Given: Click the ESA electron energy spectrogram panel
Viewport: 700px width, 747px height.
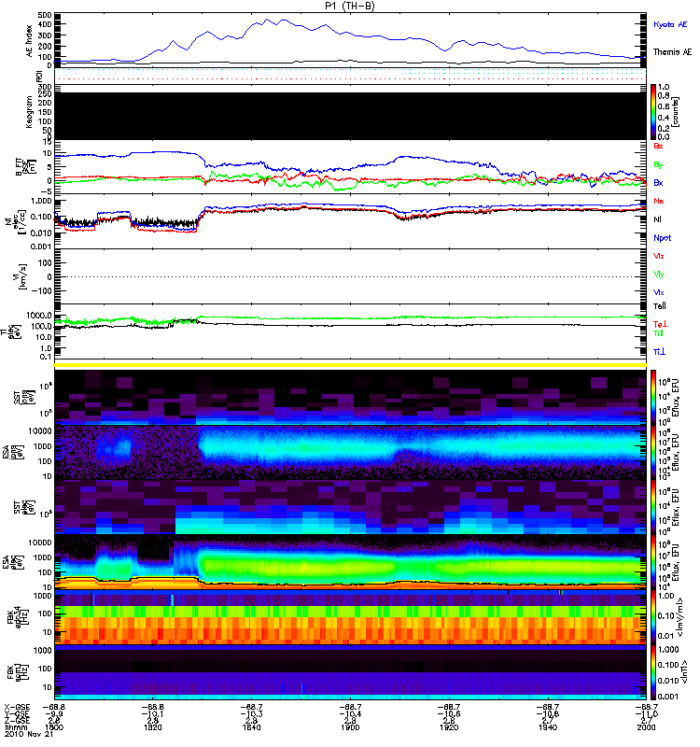Looking at the screenshot, I should coord(351,562).
